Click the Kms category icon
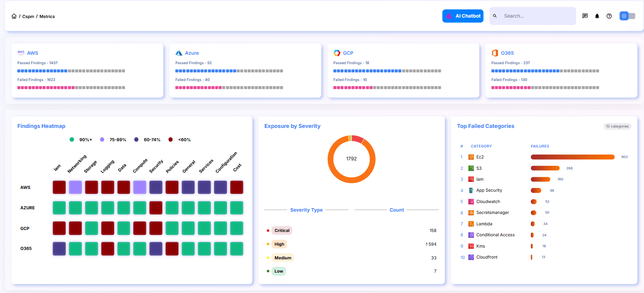Viewport: 644px width, 293px height. click(x=471, y=246)
